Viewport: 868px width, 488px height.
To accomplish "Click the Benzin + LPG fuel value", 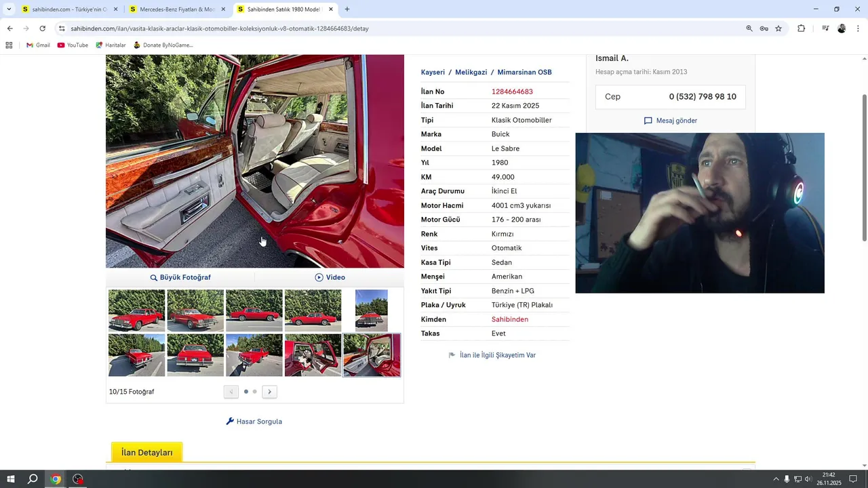I will coord(513,291).
